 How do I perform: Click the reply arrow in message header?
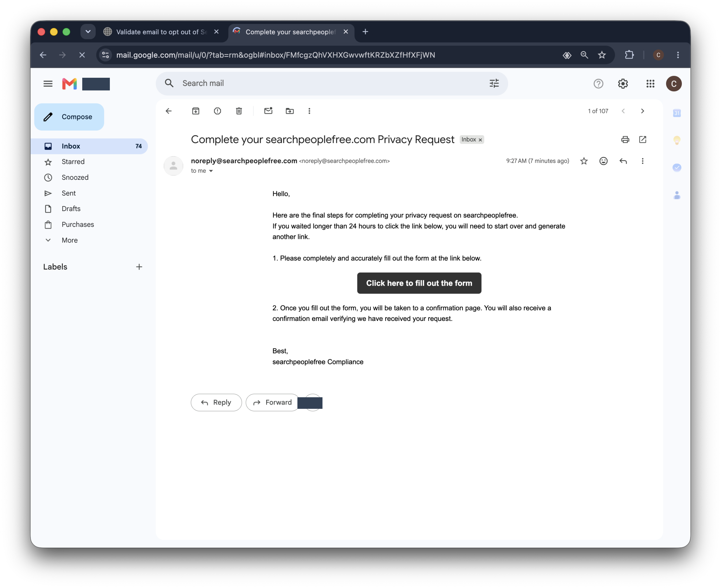tap(623, 161)
